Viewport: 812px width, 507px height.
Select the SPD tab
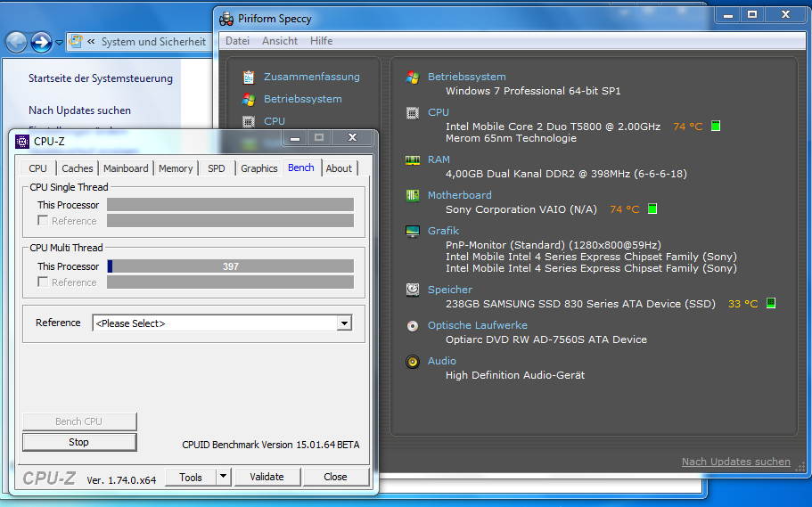click(217, 168)
